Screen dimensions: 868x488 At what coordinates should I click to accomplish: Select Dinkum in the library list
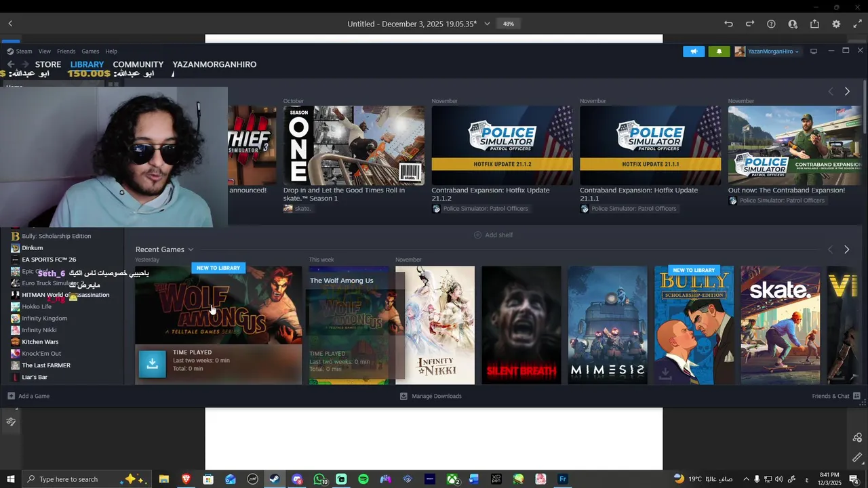point(32,248)
